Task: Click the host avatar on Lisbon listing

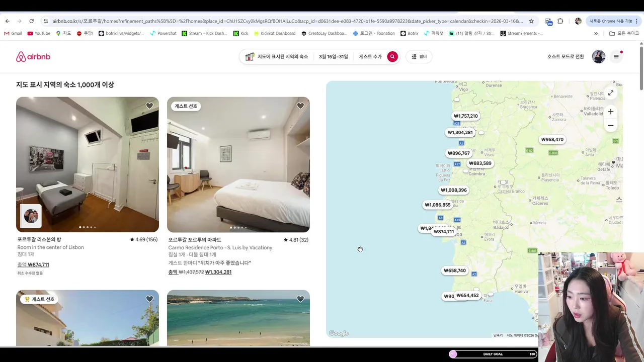Action: pos(31,216)
